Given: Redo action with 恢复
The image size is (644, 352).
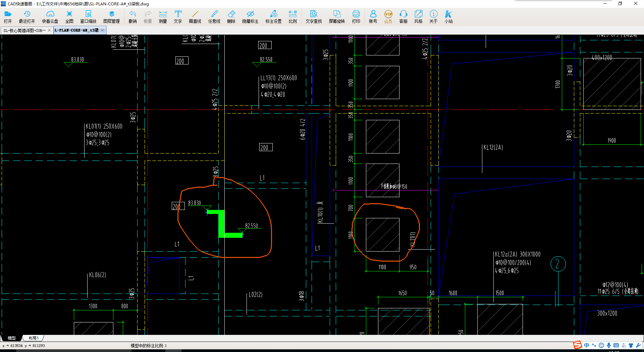Looking at the screenshot, I should [148, 16].
